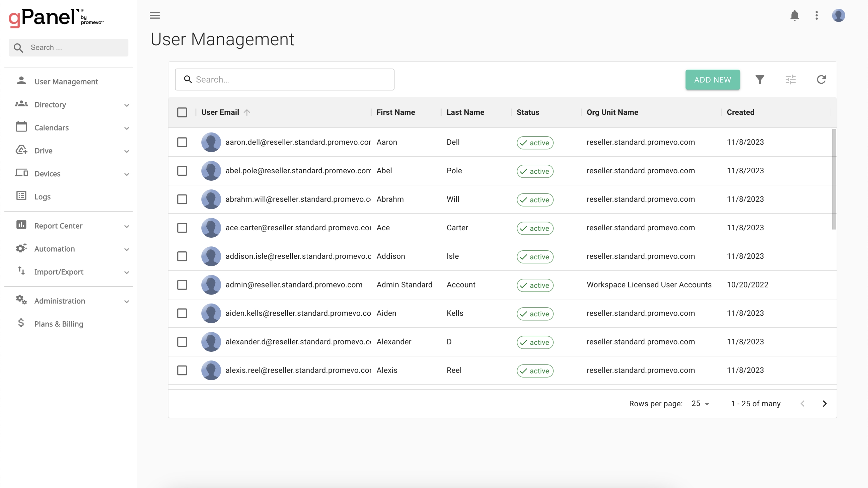Viewport: 868px width, 488px height.
Task: Open the filter icon on user list
Action: 760,80
